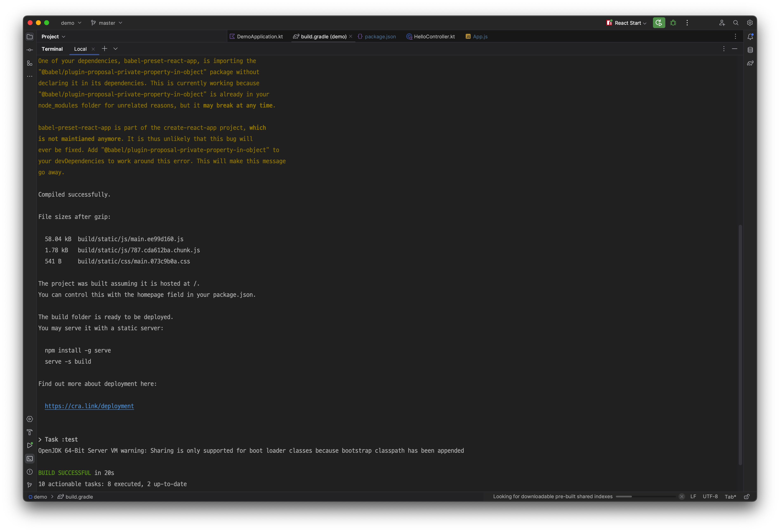780x532 pixels.
Task: Click the terminal vertical scrollbar
Action: pos(740,345)
